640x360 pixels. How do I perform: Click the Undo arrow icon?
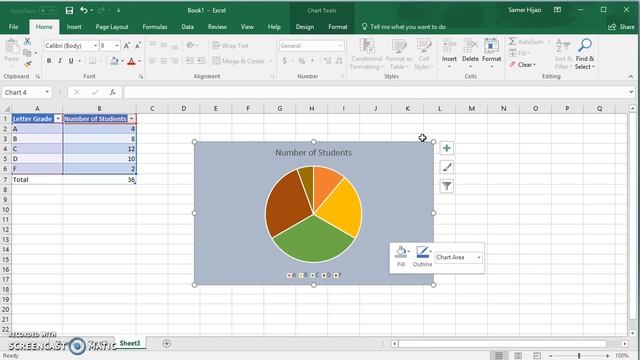pyautogui.click(x=84, y=11)
